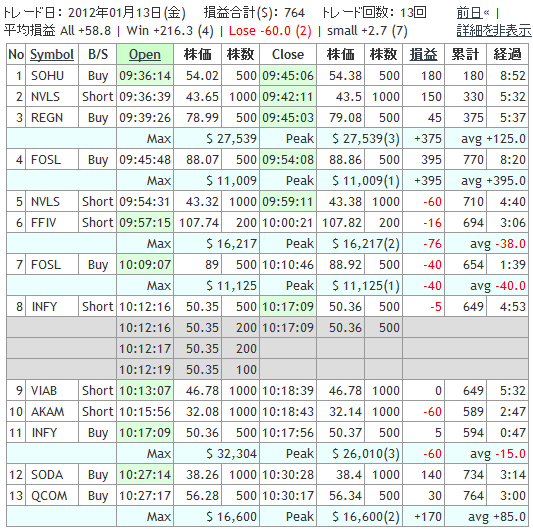Click Peak value $ 16,600(2)
Viewport: 533px width, 529px height.
pos(359,517)
